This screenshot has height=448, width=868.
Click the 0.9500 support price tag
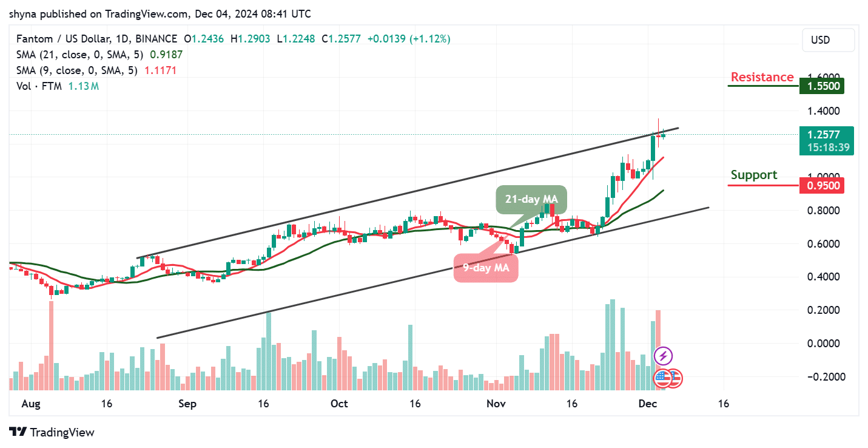tap(822, 185)
